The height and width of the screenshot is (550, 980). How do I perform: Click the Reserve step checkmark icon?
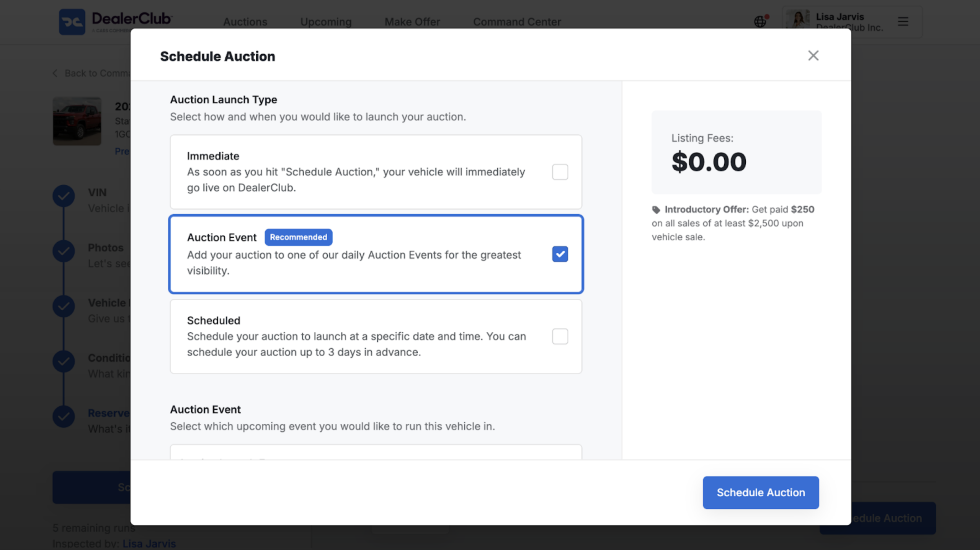(64, 416)
